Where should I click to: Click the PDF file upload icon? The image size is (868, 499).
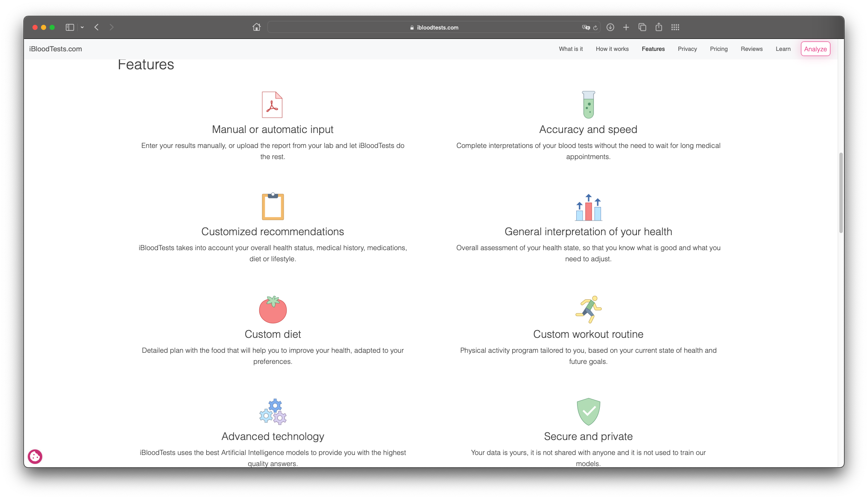pyautogui.click(x=272, y=105)
